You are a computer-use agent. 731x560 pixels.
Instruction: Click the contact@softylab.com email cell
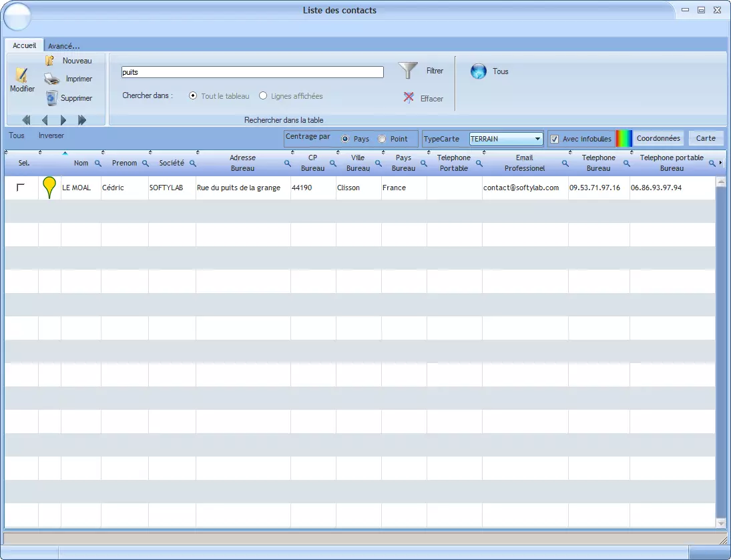525,188
